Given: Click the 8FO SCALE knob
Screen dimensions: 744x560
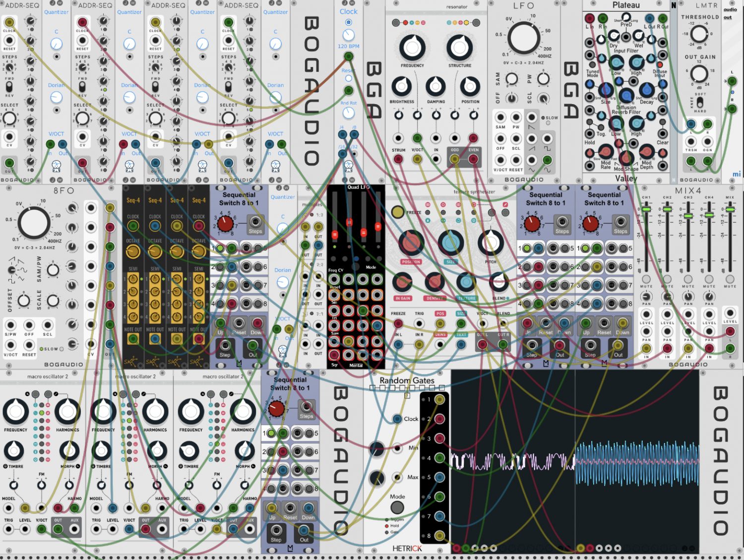Looking at the screenshot, I should pos(53,300).
